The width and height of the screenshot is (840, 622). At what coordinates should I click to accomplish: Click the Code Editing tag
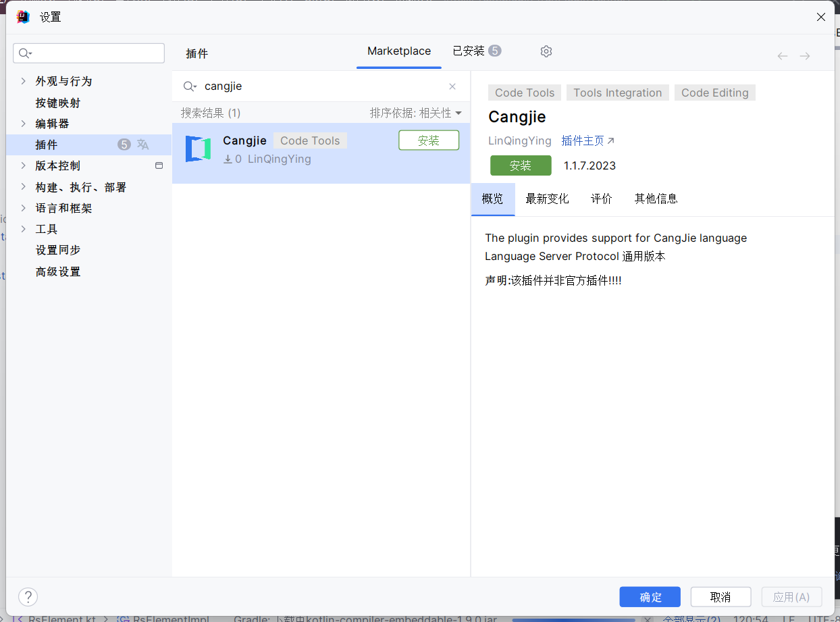coord(715,93)
